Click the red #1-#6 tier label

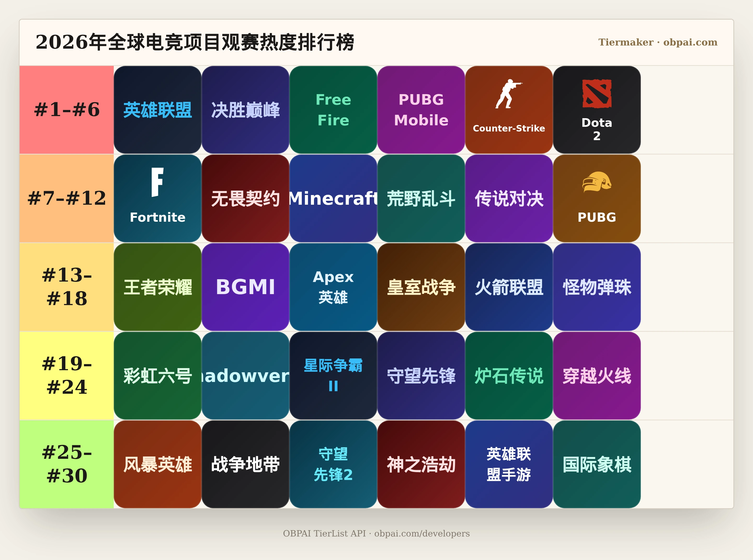(x=67, y=110)
